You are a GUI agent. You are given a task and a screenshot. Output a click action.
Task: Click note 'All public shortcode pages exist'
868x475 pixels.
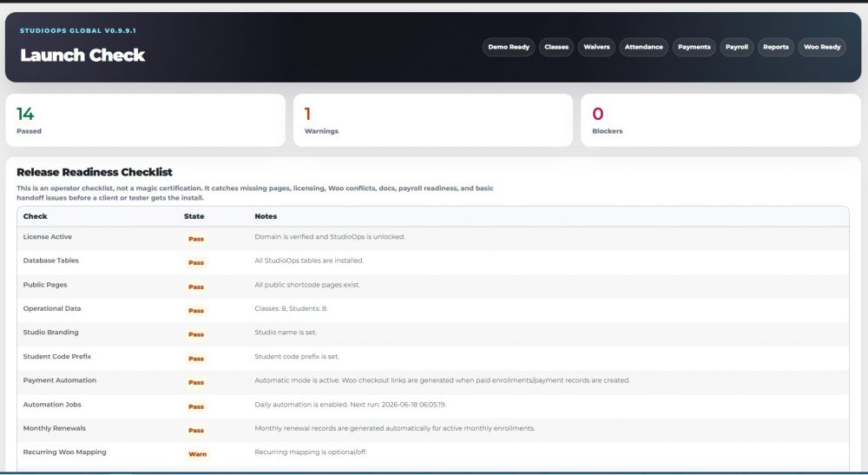[x=307, y=285]
